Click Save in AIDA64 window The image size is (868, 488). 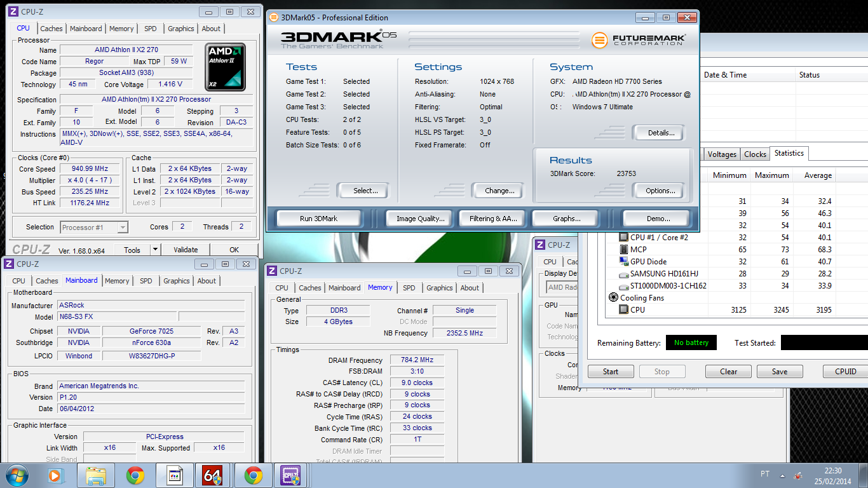point(780,372)
